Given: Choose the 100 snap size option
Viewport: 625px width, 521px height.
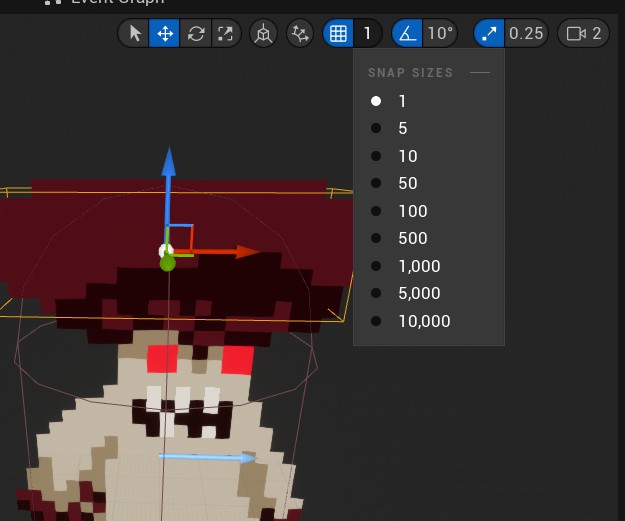Looking at the screenshot, I should pos(412,211).
